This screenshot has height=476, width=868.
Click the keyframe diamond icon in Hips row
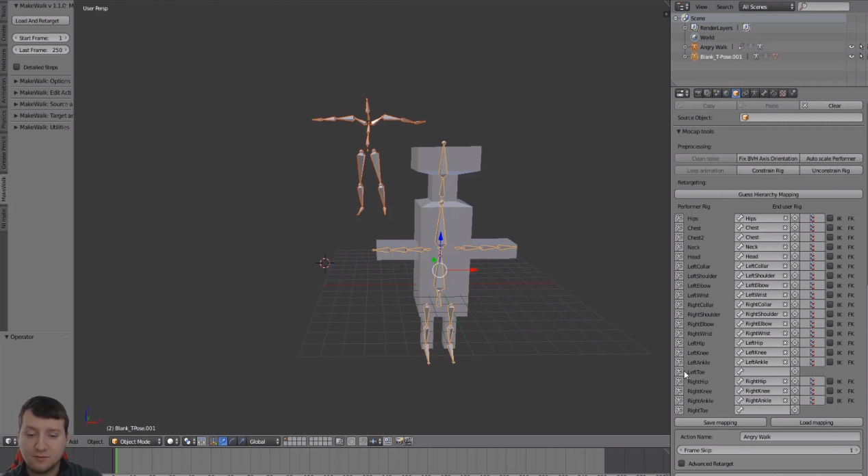pyautogui.click(x=795, y=218)
